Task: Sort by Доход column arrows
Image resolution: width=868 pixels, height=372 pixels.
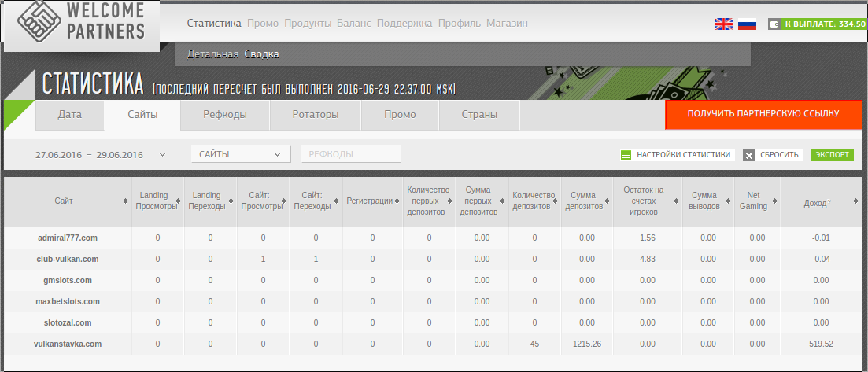Action: 856,201
